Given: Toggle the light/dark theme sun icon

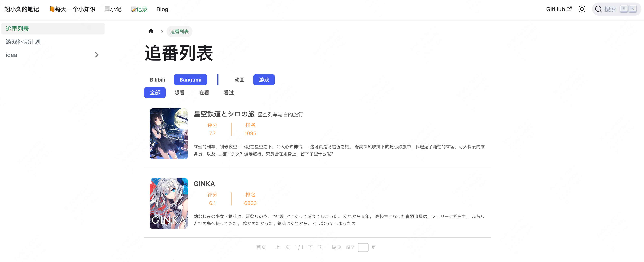Looking at the screenshot, I should [582, 9].
